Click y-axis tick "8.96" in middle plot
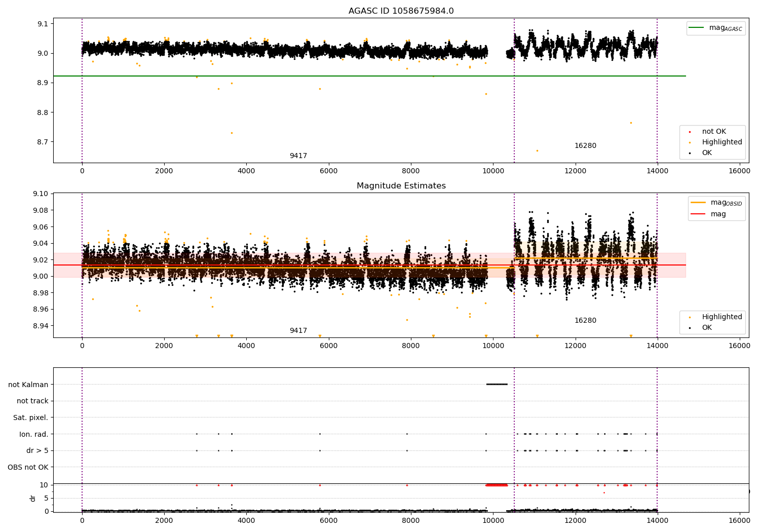The image size is (760, 532). coord(41,310)
